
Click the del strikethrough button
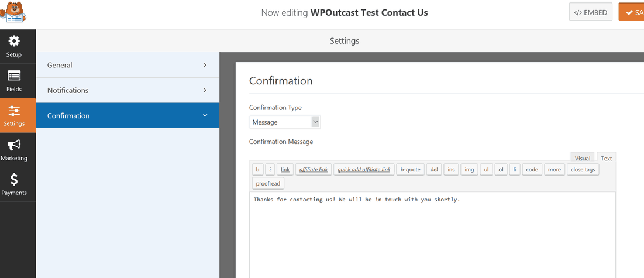pos(433,169)
